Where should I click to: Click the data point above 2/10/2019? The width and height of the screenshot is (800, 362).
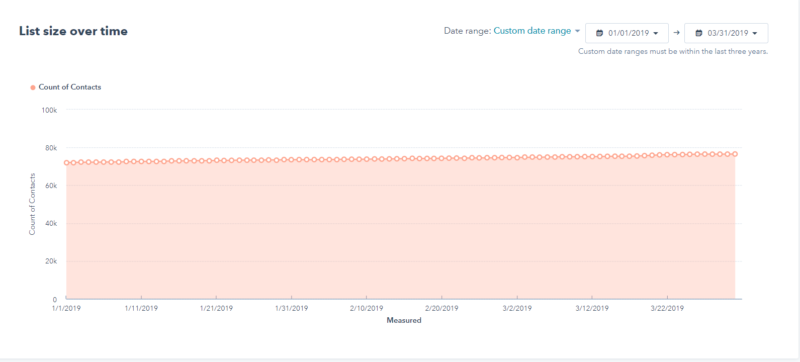click(366, 159)
